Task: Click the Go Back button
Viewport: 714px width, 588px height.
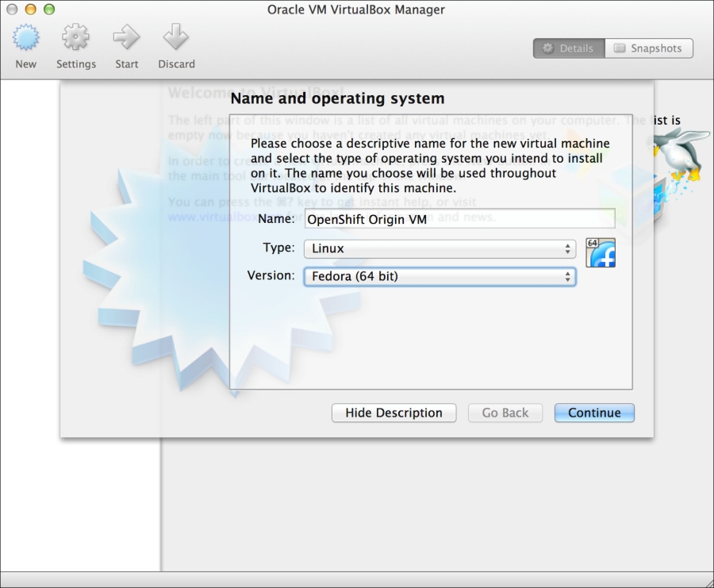Action: 505,413
